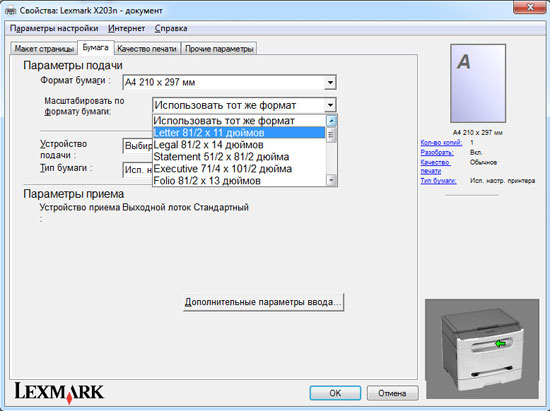Click the Дополнительные параметры ввода button
The image size is (550, 411).
coord(263,302)
